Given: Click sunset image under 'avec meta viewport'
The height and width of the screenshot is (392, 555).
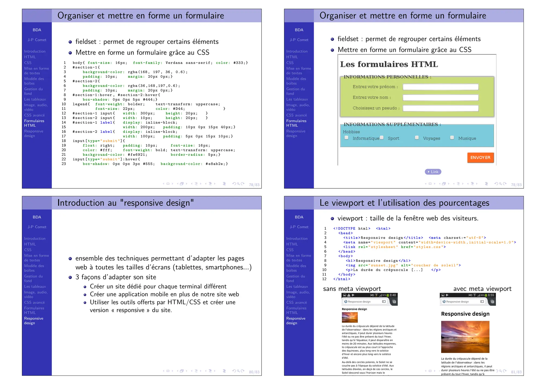Looking at the screenshot, I should coord(465,337).
